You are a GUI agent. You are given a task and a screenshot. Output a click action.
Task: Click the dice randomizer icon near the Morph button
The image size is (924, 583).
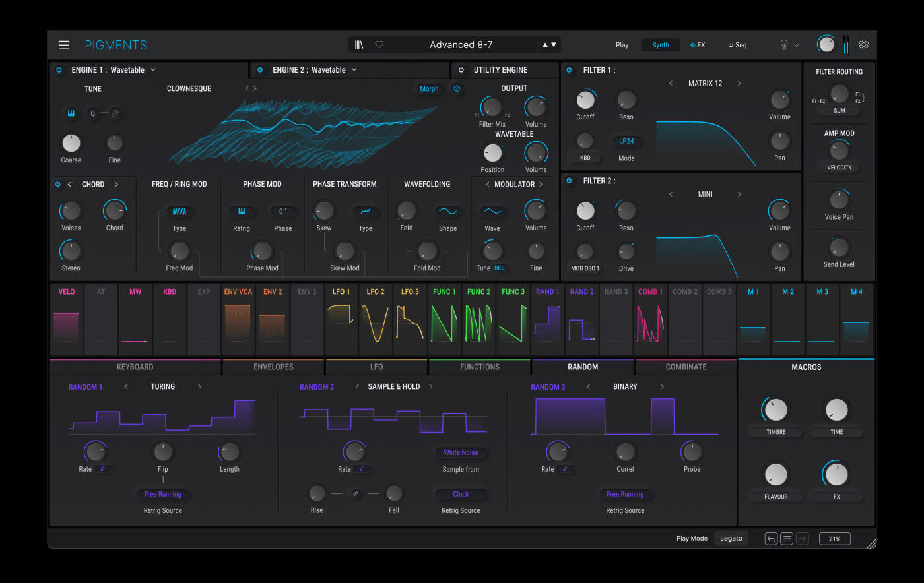click(457, 88)
